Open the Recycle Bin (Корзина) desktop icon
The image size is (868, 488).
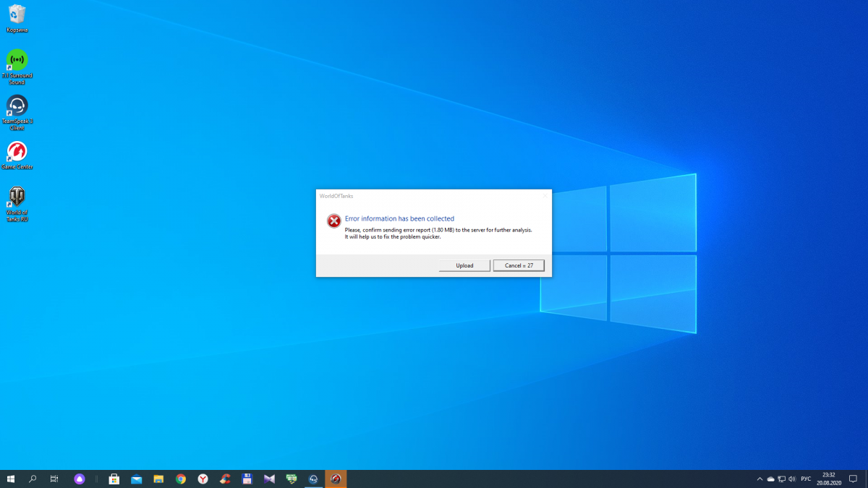point(17,15)
